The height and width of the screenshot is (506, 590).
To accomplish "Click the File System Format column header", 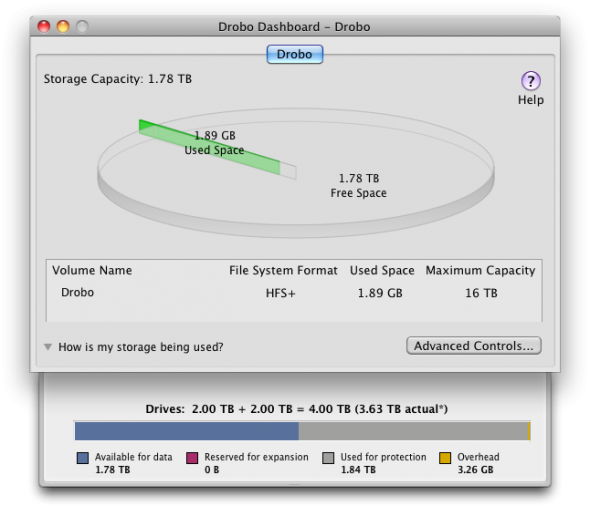I will [283, 270].
